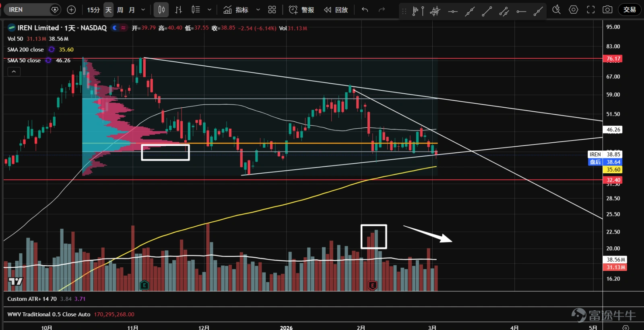Select the fixed range volume profile tool
This screenshot has width=644, height=330.
tap(418, 11)
